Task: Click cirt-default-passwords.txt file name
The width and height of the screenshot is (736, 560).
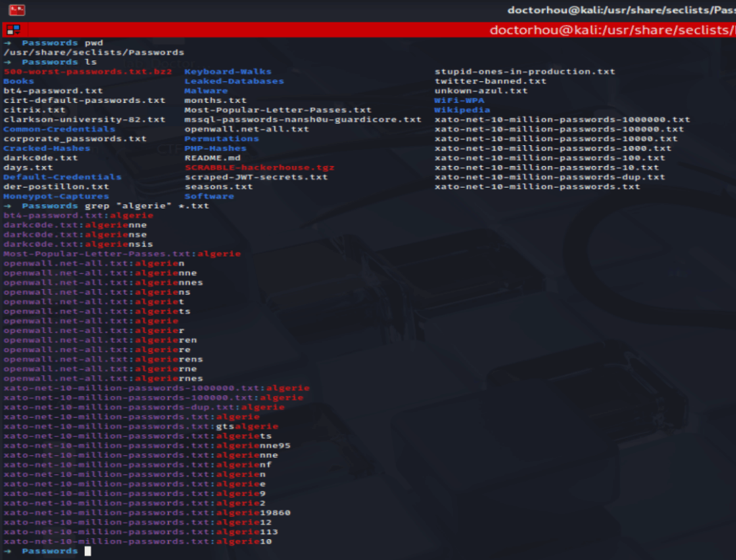Action: 85,101
